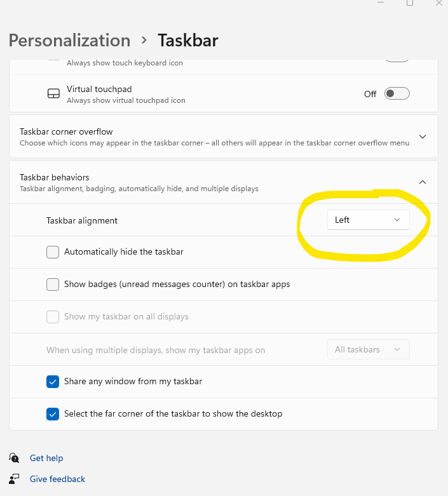The image size is (448, 496).
Task: Click the breadcrumb arrow before Taskbar
Action: [x=144, y=40]
